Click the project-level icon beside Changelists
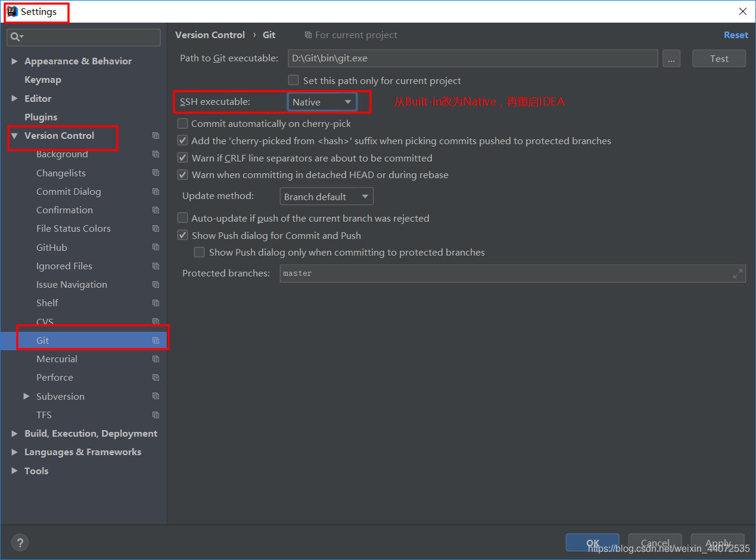This screenshot has width=756, height=560. (155, 173)
